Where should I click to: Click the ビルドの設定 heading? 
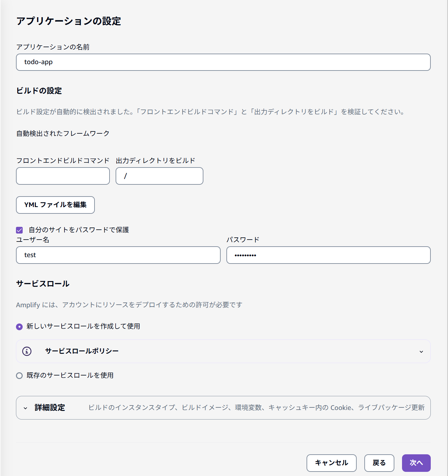(39, 91)
